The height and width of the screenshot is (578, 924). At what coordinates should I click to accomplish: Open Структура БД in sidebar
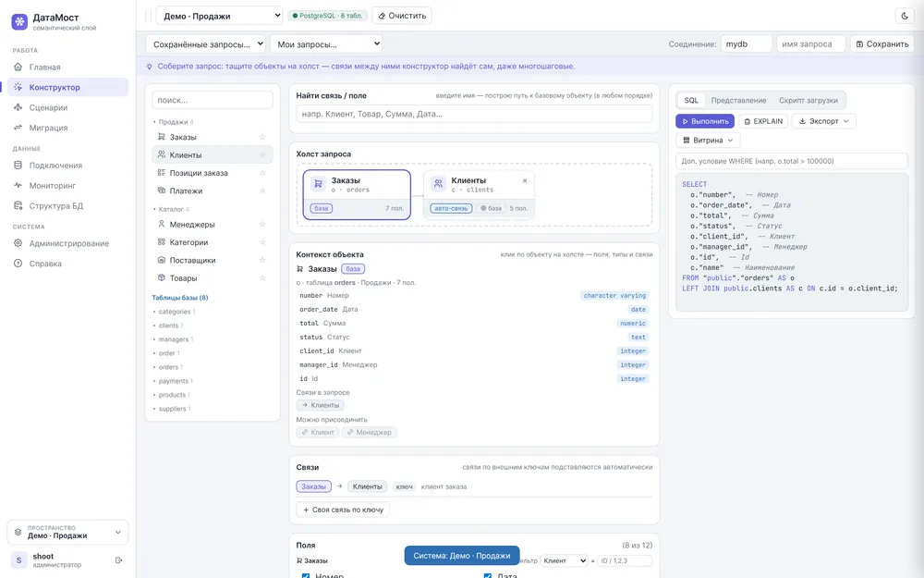click(67, 206)
